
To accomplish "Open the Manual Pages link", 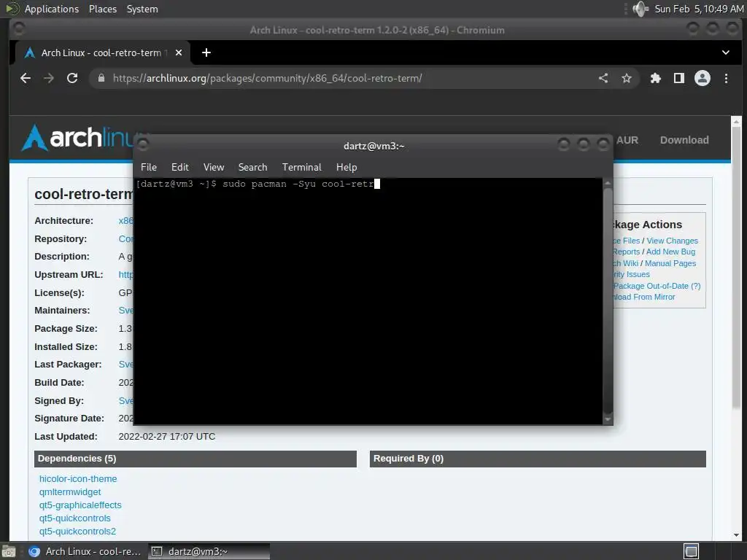I will tap(670, 262).
